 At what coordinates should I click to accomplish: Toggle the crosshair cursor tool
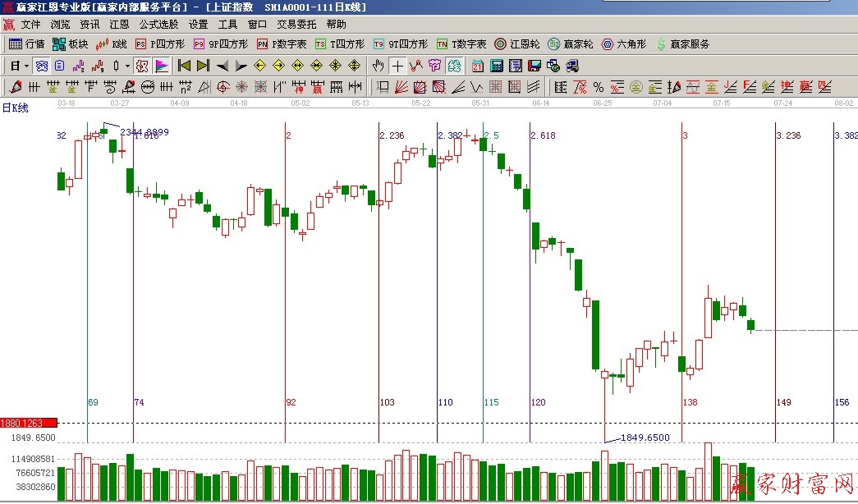[x=397, y=66]
